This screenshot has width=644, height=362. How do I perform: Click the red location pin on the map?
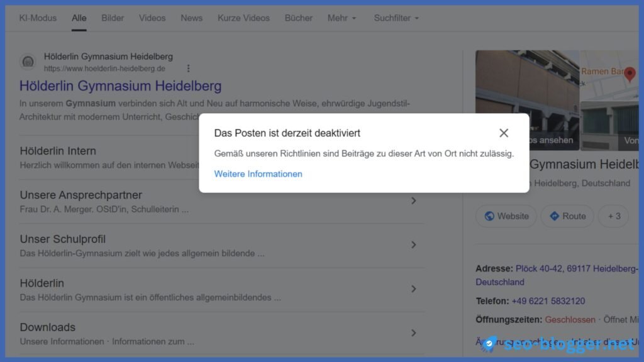(x=629, y=74)
